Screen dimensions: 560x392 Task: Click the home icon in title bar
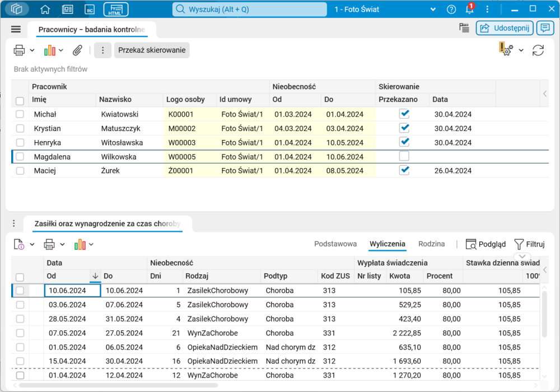pos(45,10)
